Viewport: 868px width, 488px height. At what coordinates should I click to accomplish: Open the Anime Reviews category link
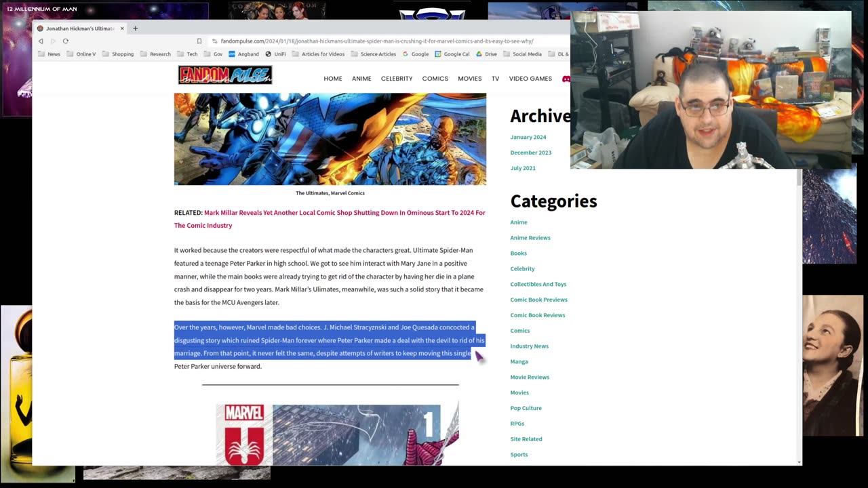click(530, 238)
